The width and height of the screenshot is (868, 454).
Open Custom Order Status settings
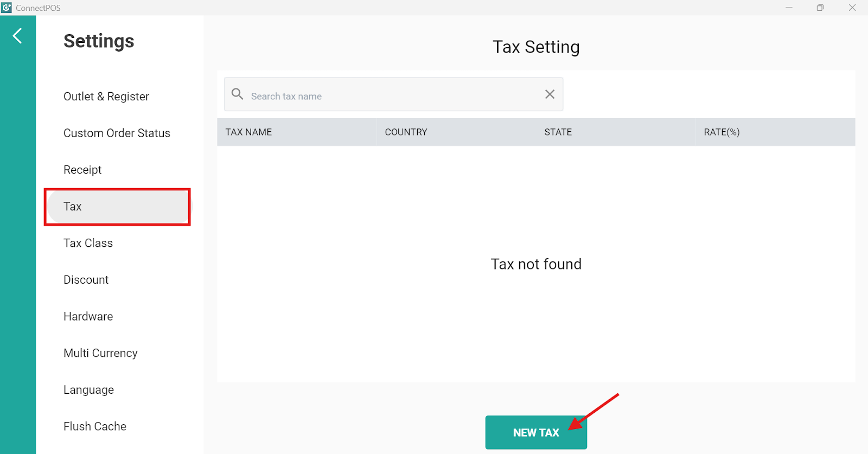pos(117,133)
